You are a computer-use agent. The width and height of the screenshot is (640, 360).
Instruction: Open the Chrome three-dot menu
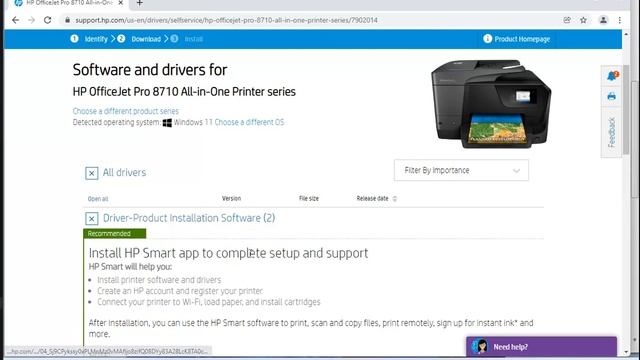click(x=620, y=20)
